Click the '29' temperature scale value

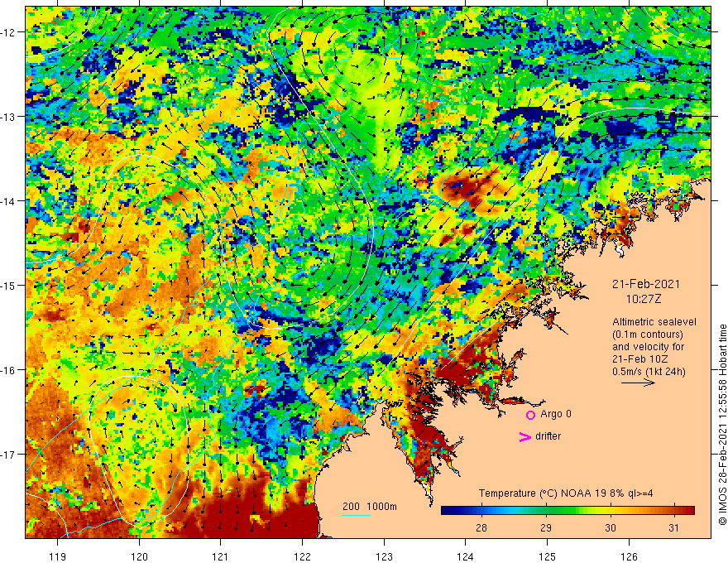tap(546, 527)
